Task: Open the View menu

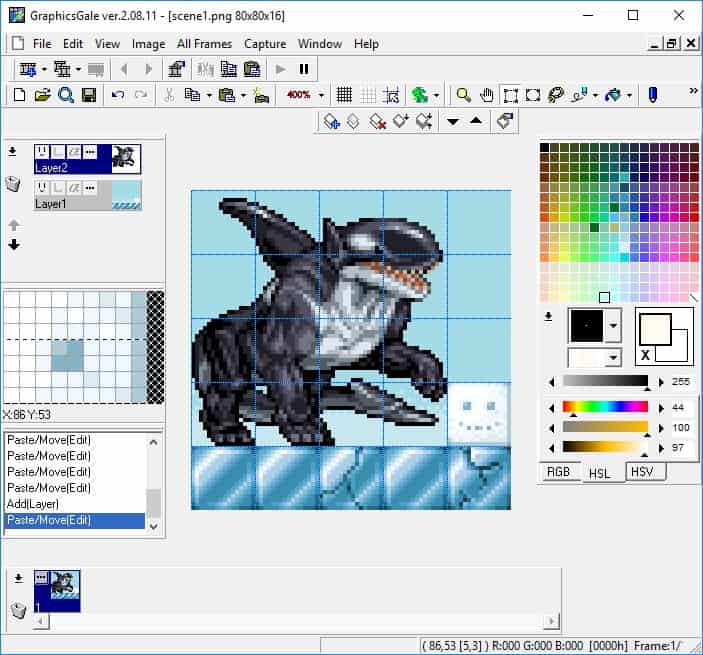Action: tap(107, 44)
